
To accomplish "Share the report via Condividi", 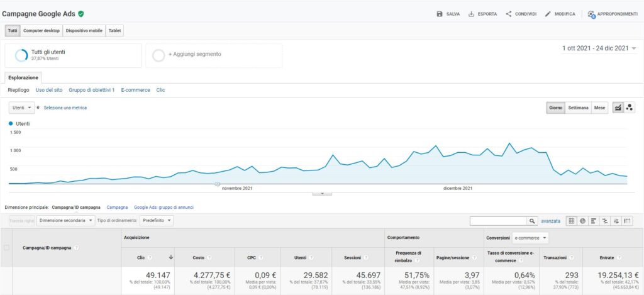I will [x=521, y=14].
